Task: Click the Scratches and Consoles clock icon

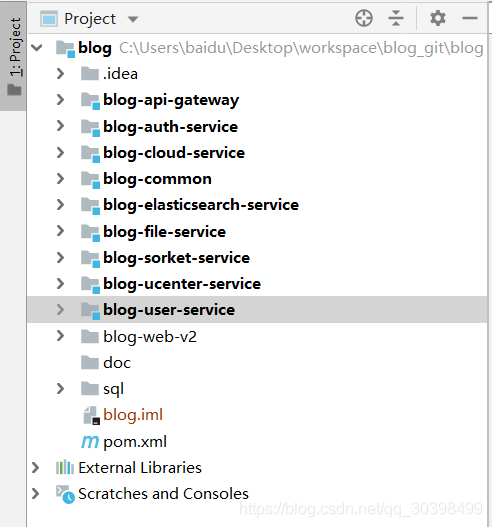Action: point(65,494)
